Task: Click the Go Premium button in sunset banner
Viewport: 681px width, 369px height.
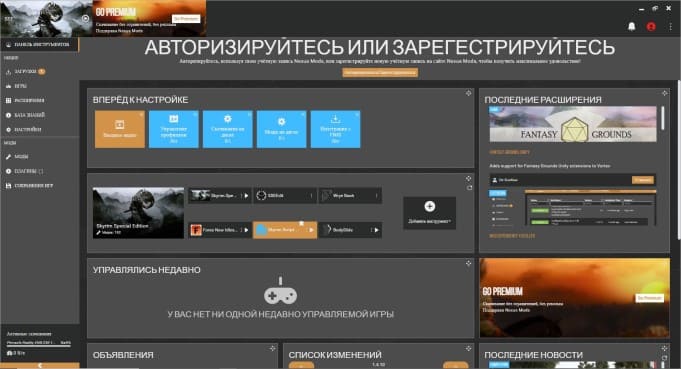Action: pos(650,298)
